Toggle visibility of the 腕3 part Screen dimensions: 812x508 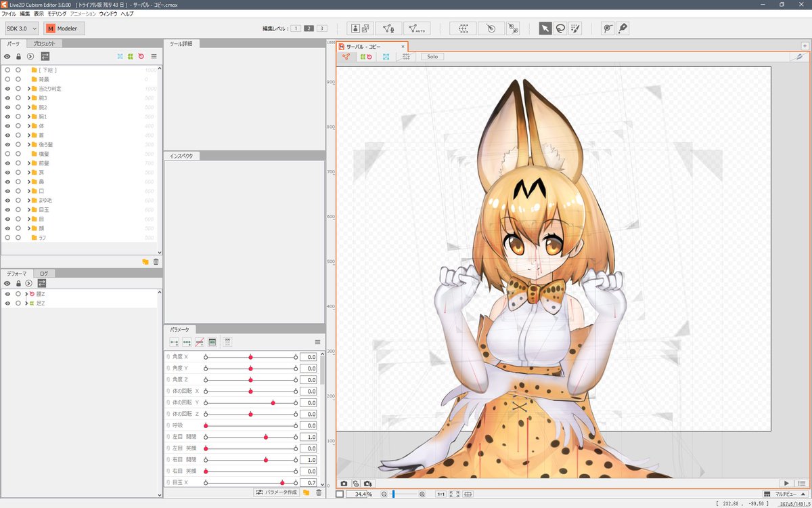point(7,98)
